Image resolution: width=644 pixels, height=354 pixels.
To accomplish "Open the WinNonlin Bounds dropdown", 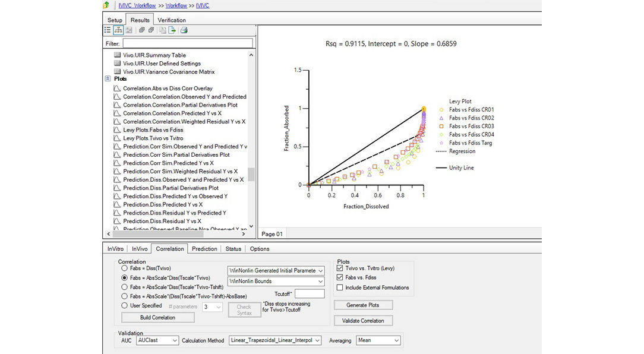I will click(x=276, y=282).
